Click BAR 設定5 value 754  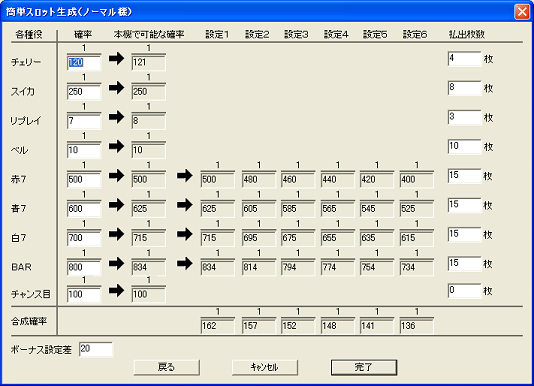pyautogui.click(x=377, y=267)
